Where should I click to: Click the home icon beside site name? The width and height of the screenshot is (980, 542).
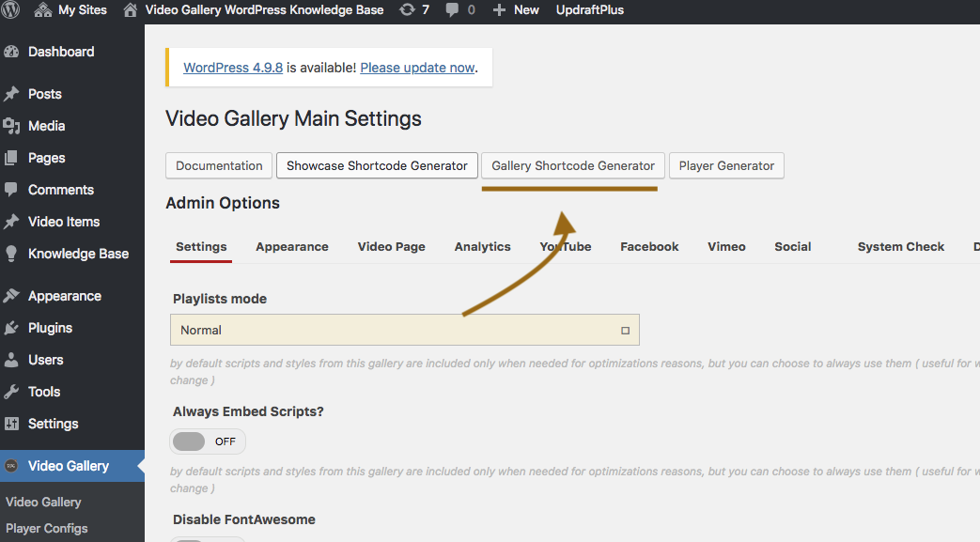click(x=130, y=10)
